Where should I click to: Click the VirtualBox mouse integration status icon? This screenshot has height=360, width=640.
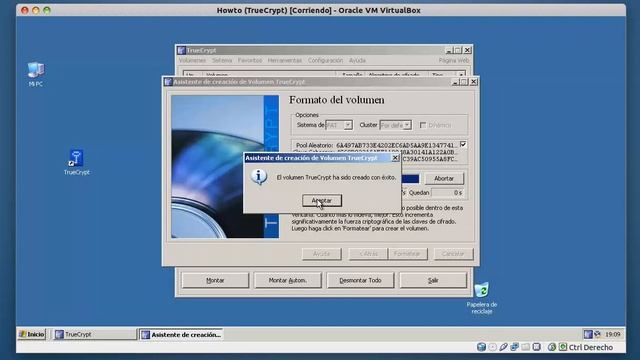tap(552, 347)
